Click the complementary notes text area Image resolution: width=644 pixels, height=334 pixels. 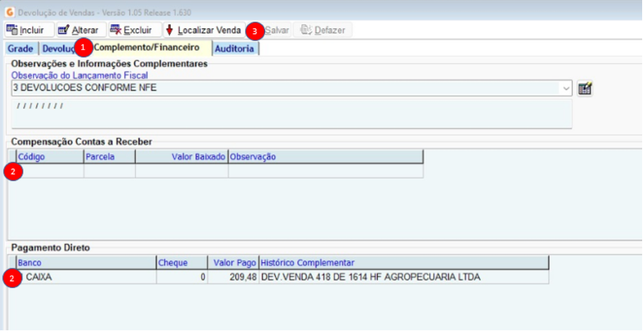coord(292,113)
